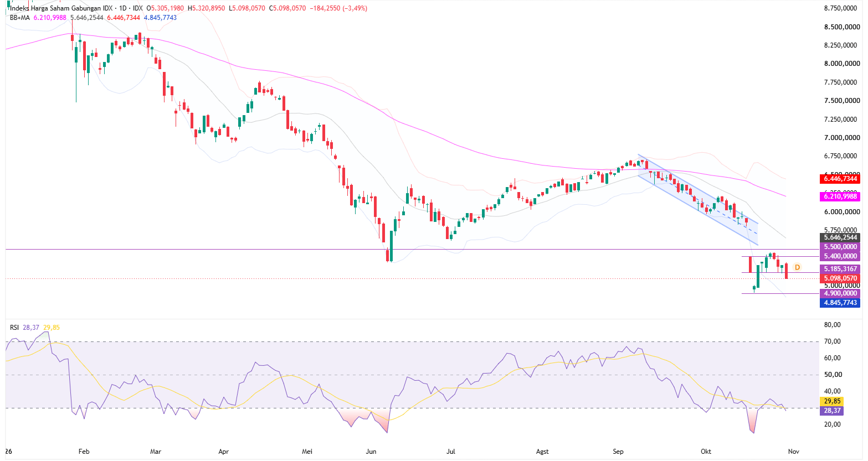Click the RSI legend value 29,85
Viewport: 868px width, 461px height.
click(51, 328)
